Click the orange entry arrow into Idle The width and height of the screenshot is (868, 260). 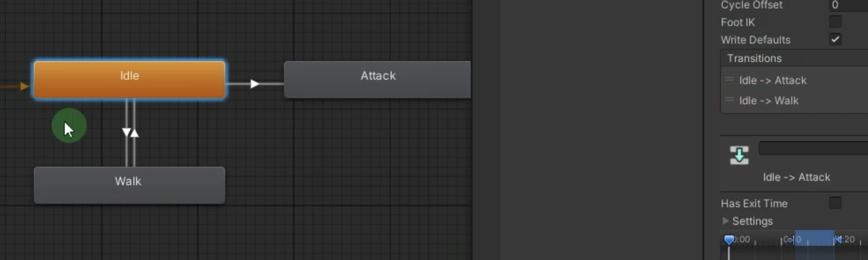[24, 86]
